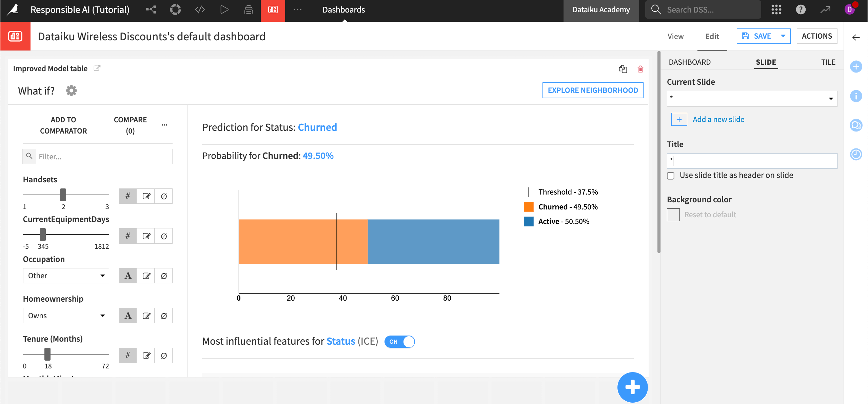Open What if settings via the gear icon
This screenshot has height=404, width=868.
coord(71,90)
